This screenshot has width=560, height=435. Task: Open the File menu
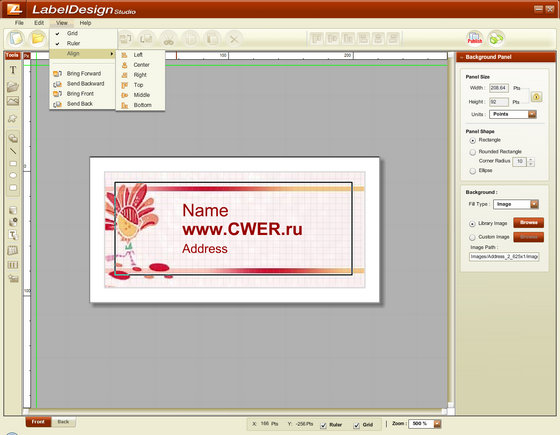tap(19, 23)
